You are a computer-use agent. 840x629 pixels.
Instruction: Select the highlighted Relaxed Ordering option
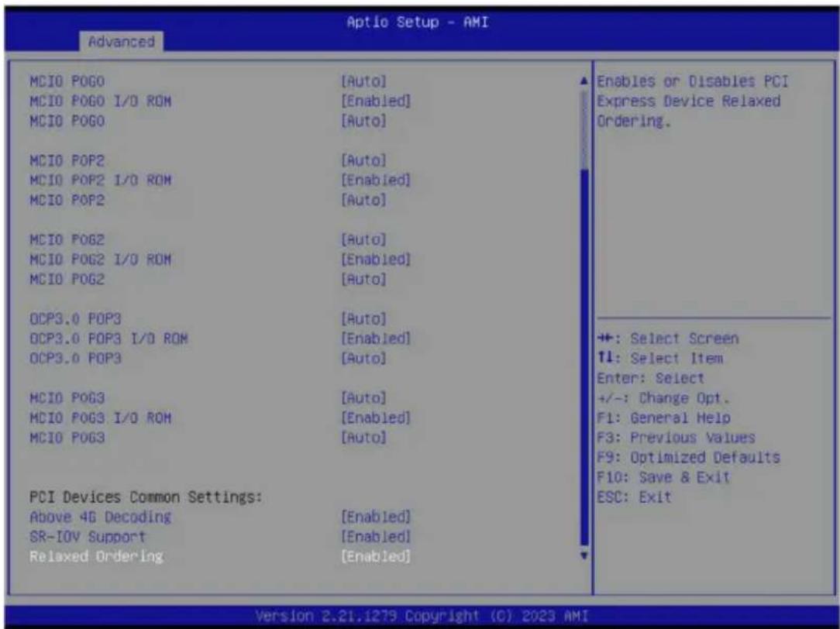tap(96, 557)
